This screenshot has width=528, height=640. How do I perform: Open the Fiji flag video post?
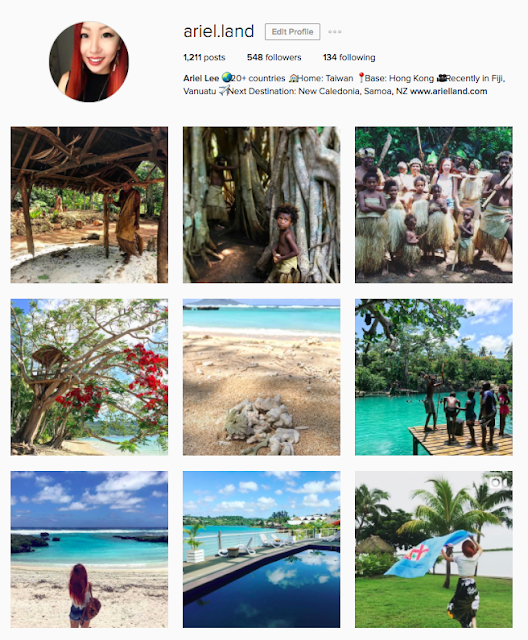click(434, 549)
